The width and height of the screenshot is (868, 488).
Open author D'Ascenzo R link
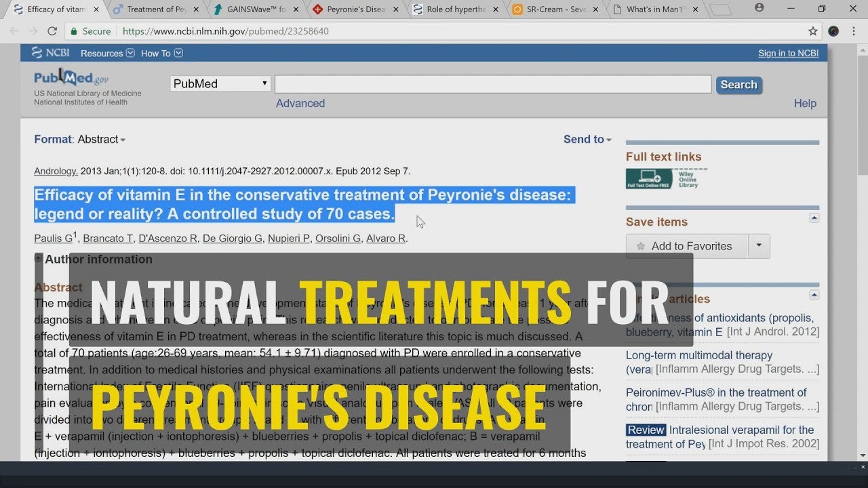[167, 239]
